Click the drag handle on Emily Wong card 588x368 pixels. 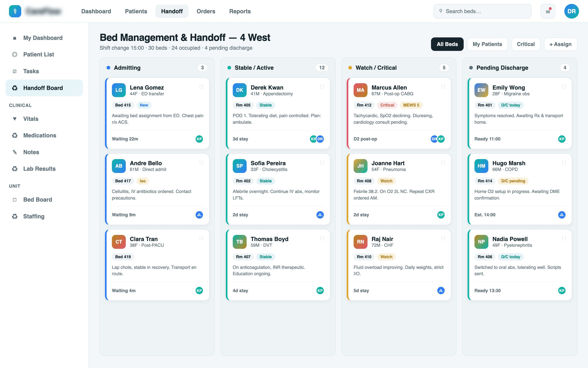564,87
